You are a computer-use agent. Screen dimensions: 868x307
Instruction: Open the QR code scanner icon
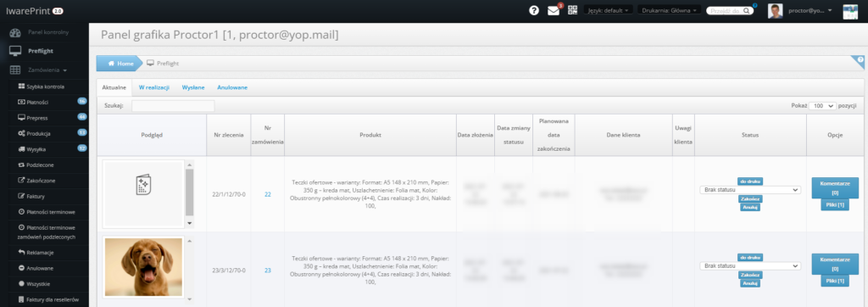point(572,10)
